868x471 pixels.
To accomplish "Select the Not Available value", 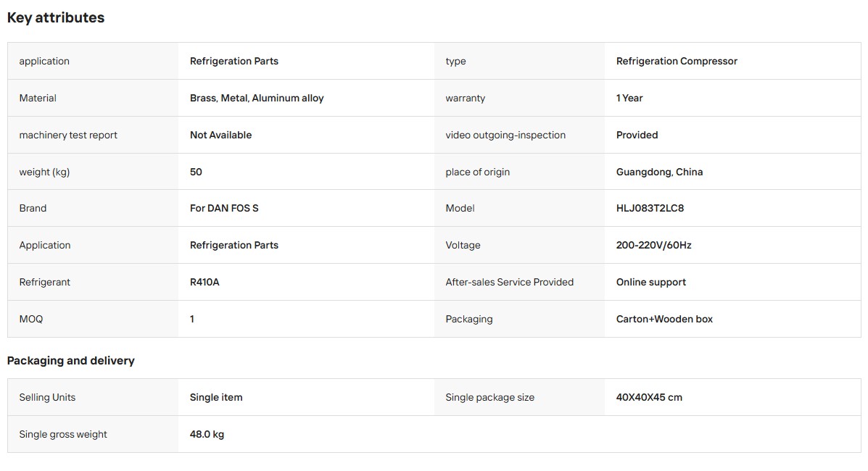I will click(220, 135).
